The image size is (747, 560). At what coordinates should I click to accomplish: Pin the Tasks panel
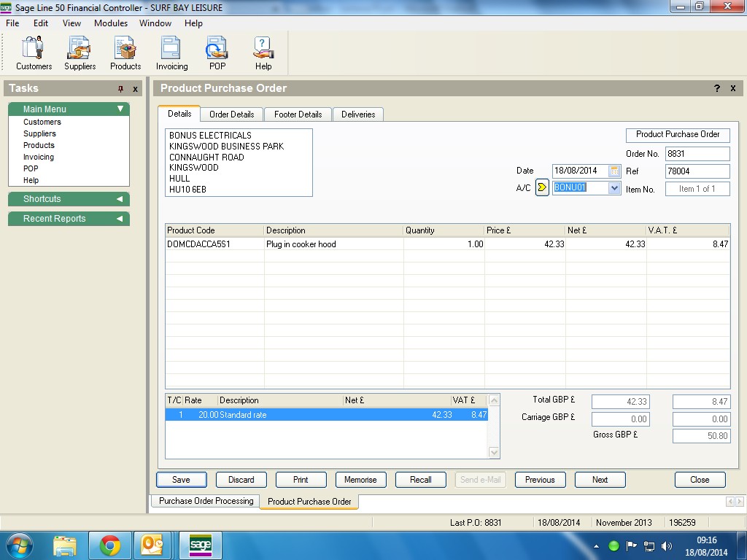click(121, 89)
